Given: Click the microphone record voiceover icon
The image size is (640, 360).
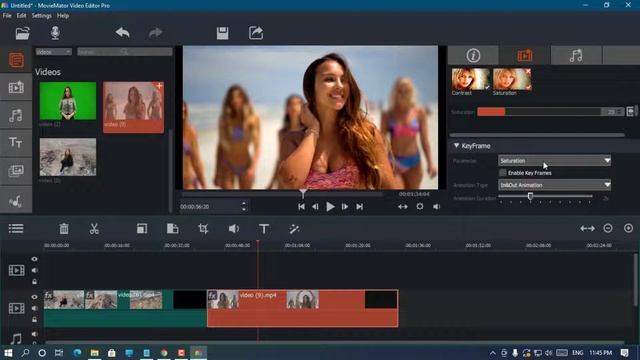Looking at the screenshot, I should 55,33.
